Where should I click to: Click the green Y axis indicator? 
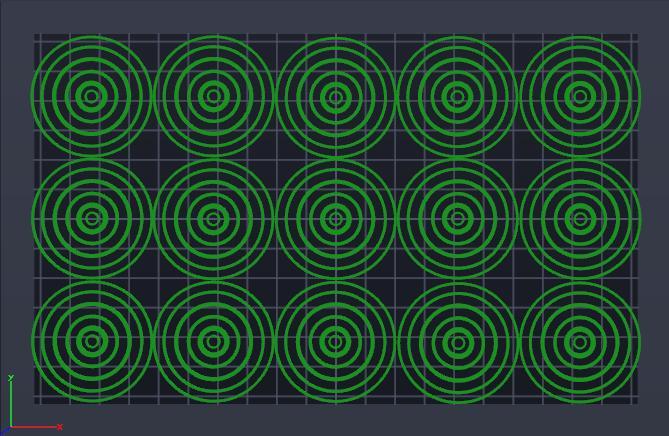pyautogui.click(x=11, y=401)
